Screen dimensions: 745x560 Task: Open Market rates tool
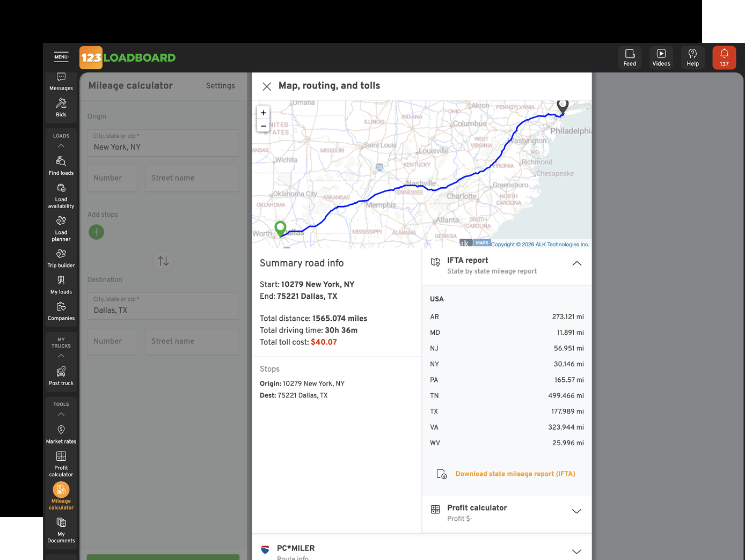61,434
